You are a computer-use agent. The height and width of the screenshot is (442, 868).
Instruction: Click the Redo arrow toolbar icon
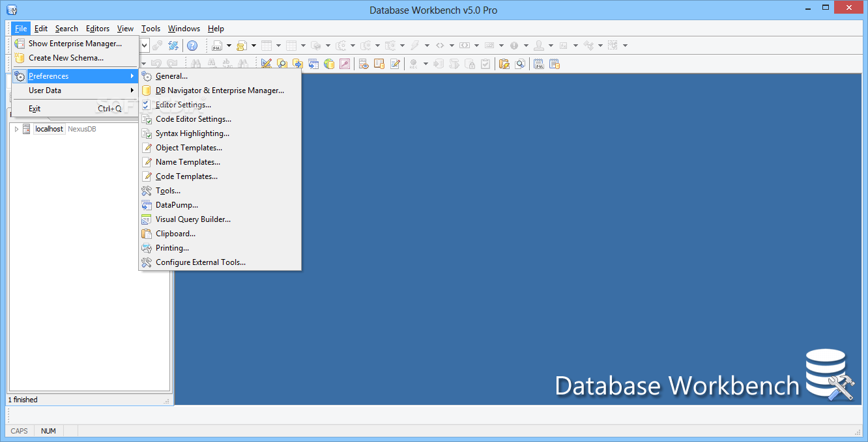172,64
